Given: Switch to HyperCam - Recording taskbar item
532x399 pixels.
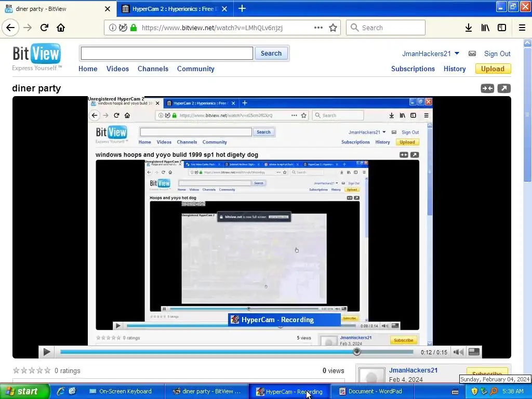Looking at the screenshot, I should click(289, 392).
